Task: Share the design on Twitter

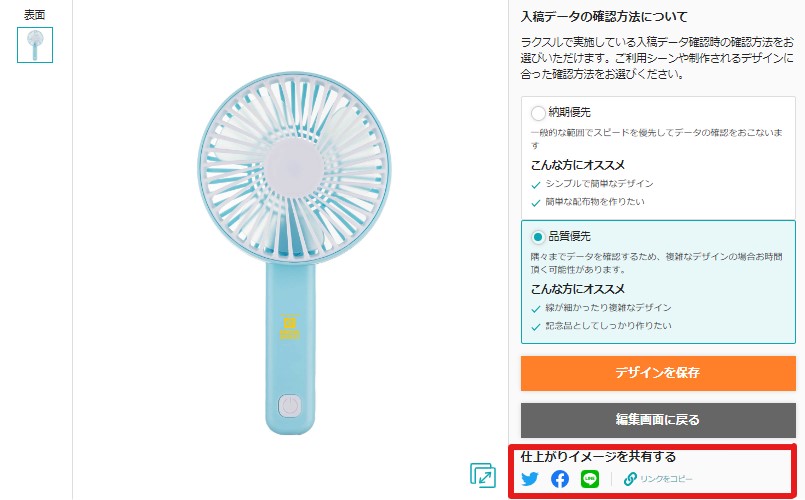Action: 530,479
